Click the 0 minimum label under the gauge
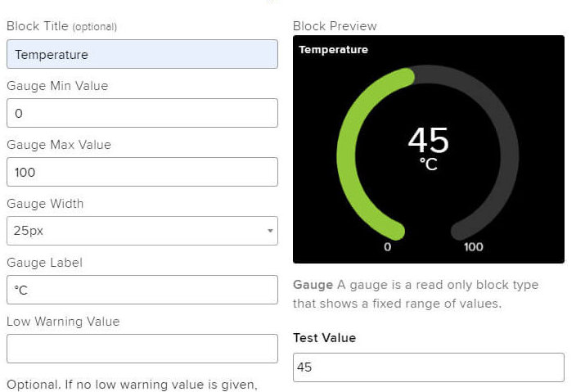Image resolution: width=576 pixels, height=392 pixels. 387,247
